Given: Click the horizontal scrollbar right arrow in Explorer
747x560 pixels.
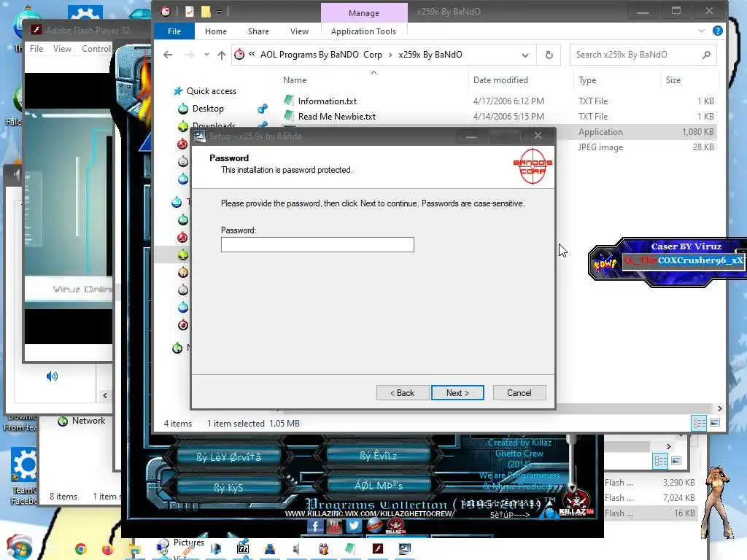Looking at the screenshot, I should [x=719, y=408].
